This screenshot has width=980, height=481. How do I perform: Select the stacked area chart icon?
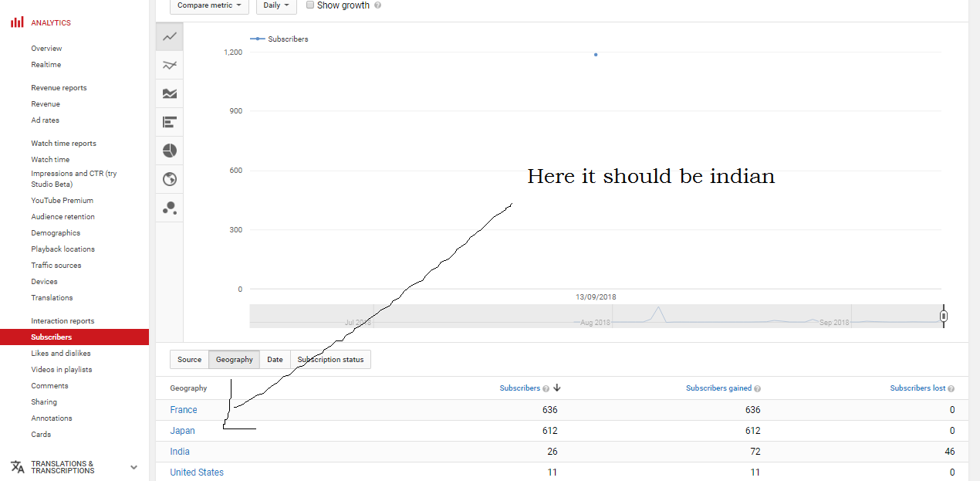point(170,93)
